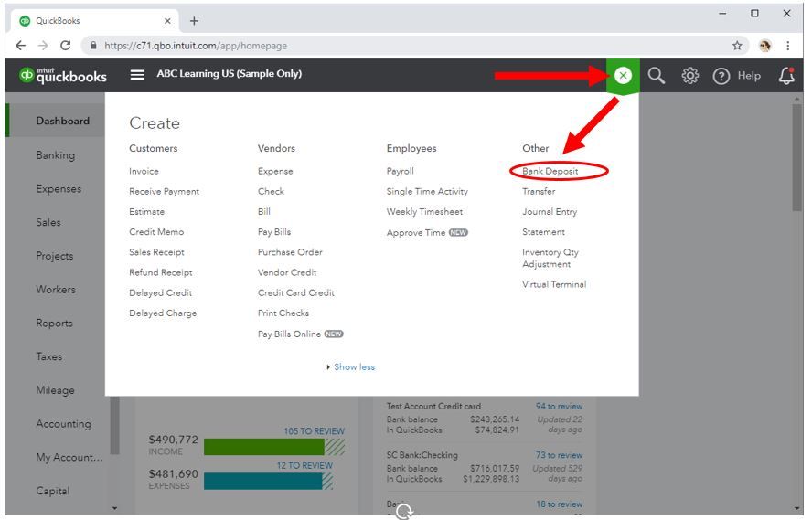Select Statement under Other
Screen dimensions: 812x520
coord(543,232)
